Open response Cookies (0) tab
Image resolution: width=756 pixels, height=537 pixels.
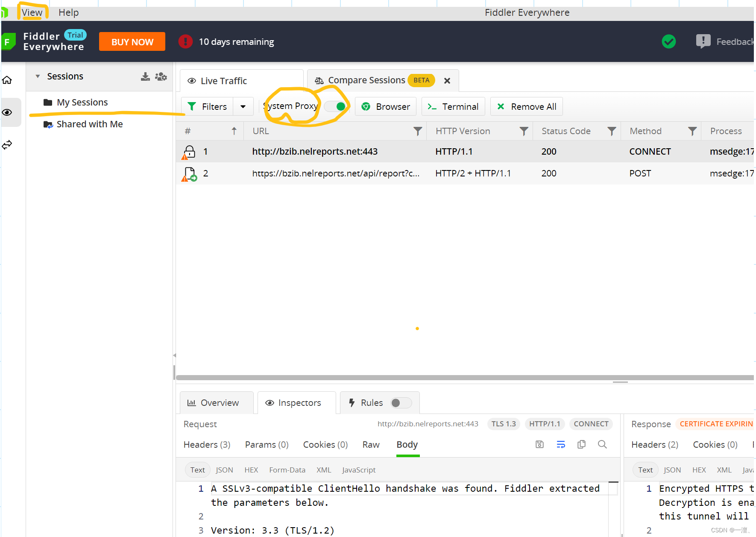click(715, 445)
